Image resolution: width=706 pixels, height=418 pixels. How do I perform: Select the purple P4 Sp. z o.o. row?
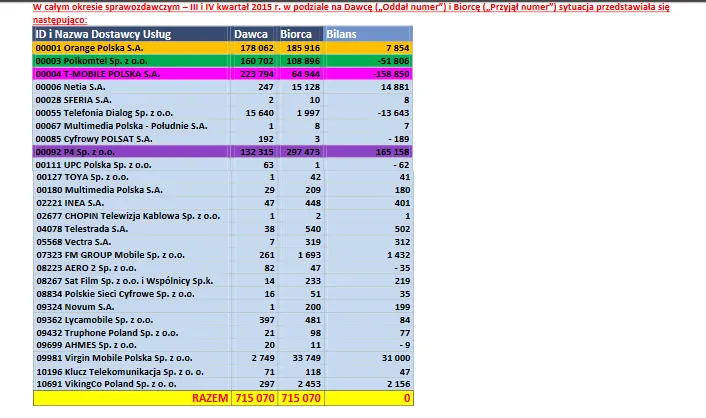(222, 152)
